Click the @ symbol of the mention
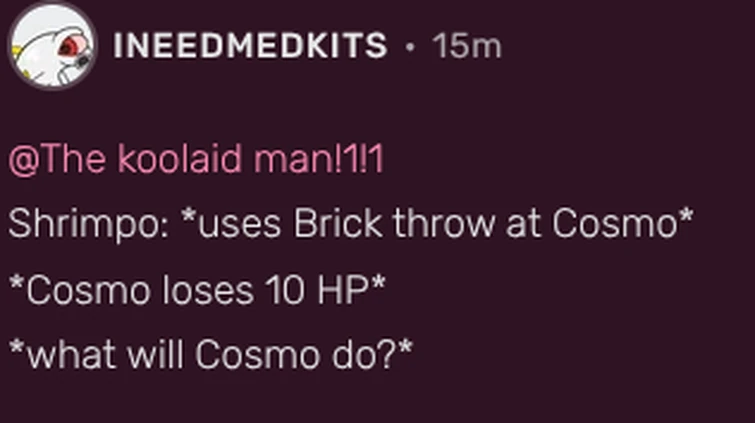Viewport: 755px width, 423px height. (24, 160)
